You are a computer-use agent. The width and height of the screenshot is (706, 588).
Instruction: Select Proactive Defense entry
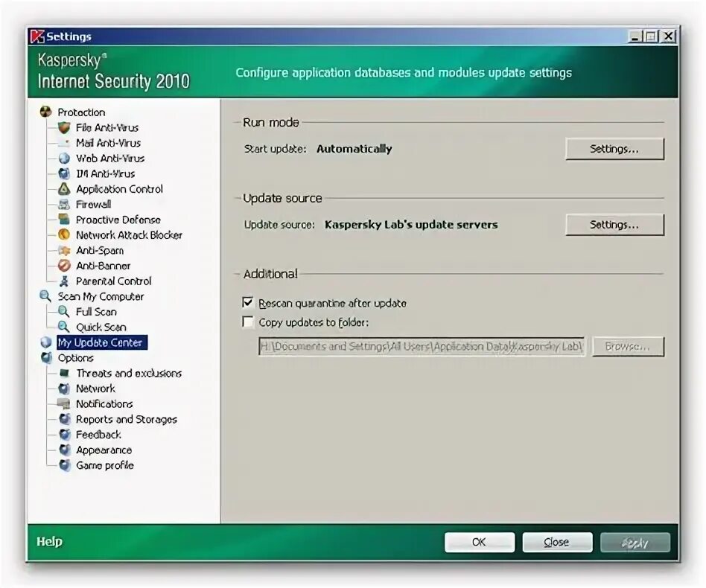(x=118, y=220)
